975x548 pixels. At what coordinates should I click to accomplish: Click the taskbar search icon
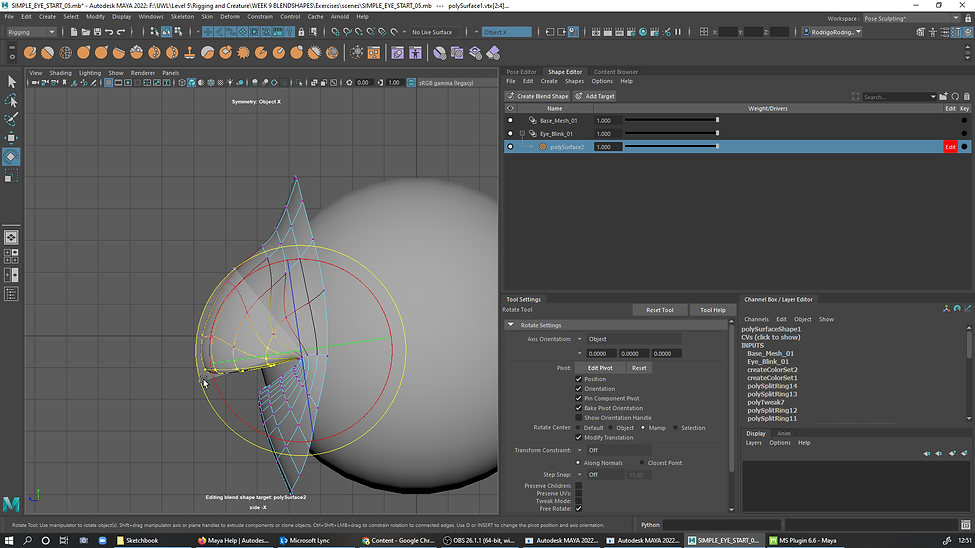(27, 541)
